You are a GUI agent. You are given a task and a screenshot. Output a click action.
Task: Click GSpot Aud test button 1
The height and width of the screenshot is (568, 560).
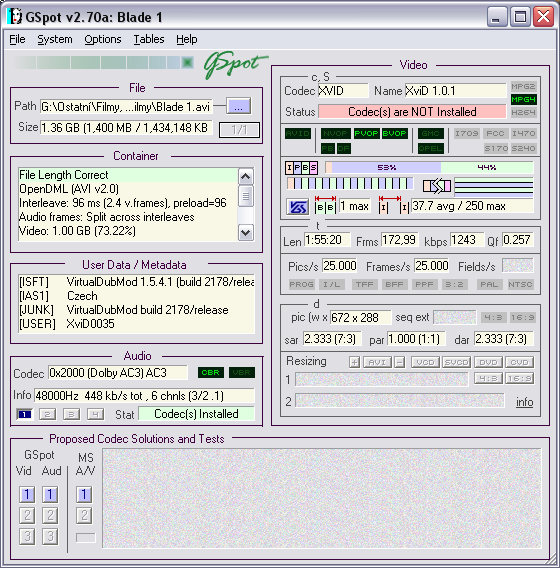point(50,494)
